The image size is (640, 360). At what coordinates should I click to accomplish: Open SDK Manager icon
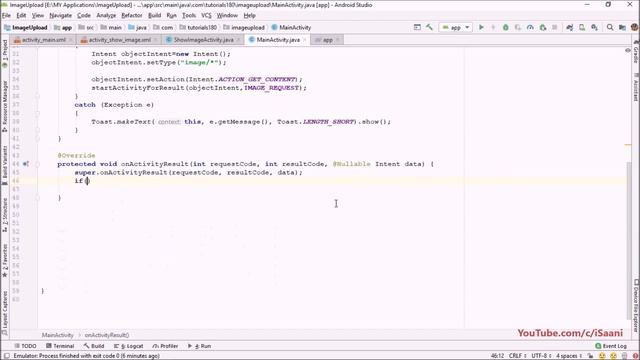point(594,27)
